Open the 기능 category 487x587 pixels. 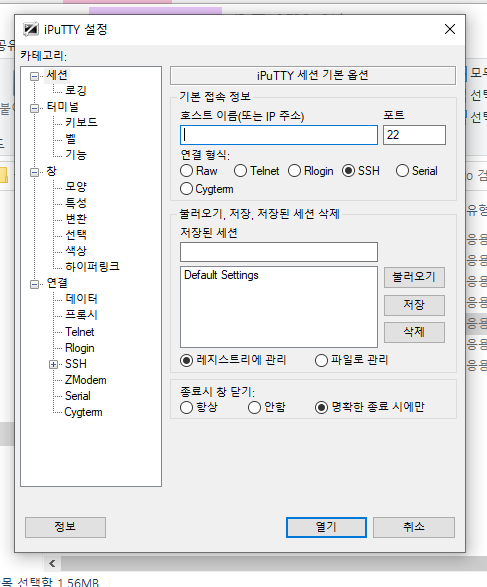(76, 155)
